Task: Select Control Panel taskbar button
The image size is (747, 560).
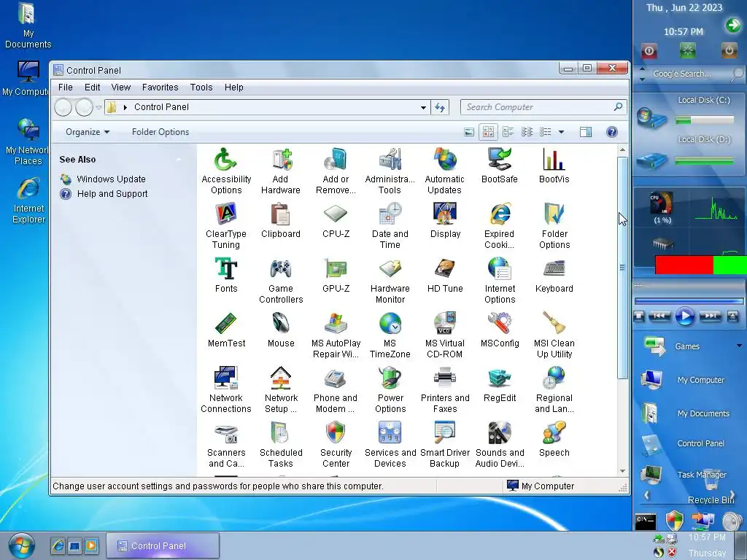Action: coord(163,545)
